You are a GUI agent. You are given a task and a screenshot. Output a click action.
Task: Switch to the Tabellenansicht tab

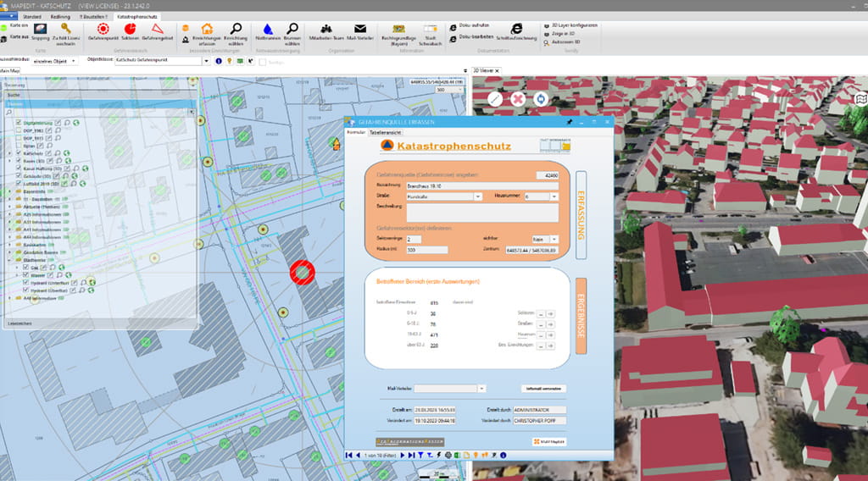click(385, 132)
